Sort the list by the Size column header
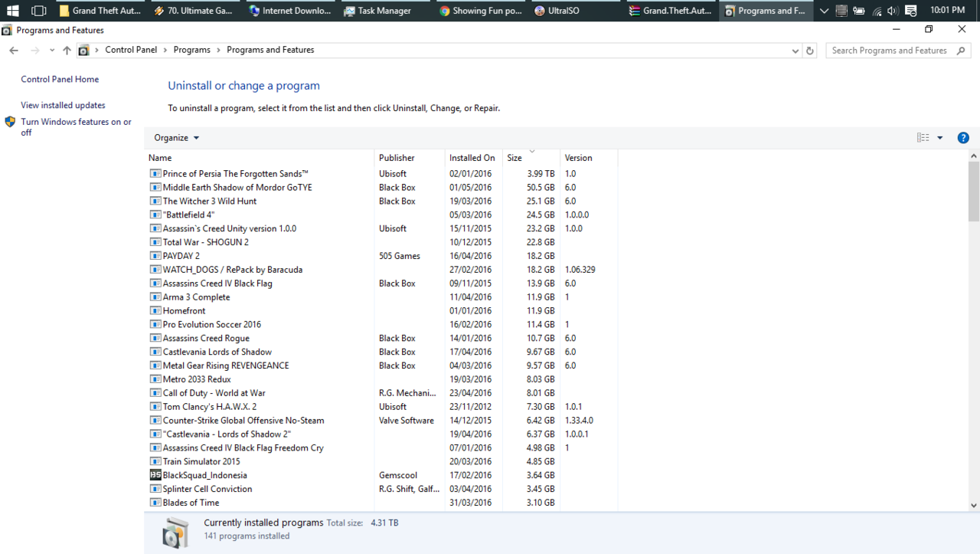The image size is (980, 554). [x=514, y=158]
